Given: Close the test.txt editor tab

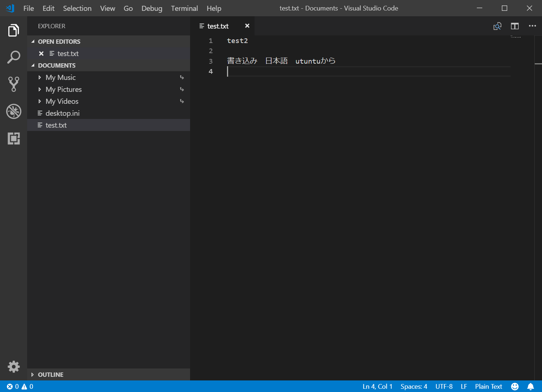Looking at the screenshot, I should (247, 26).
